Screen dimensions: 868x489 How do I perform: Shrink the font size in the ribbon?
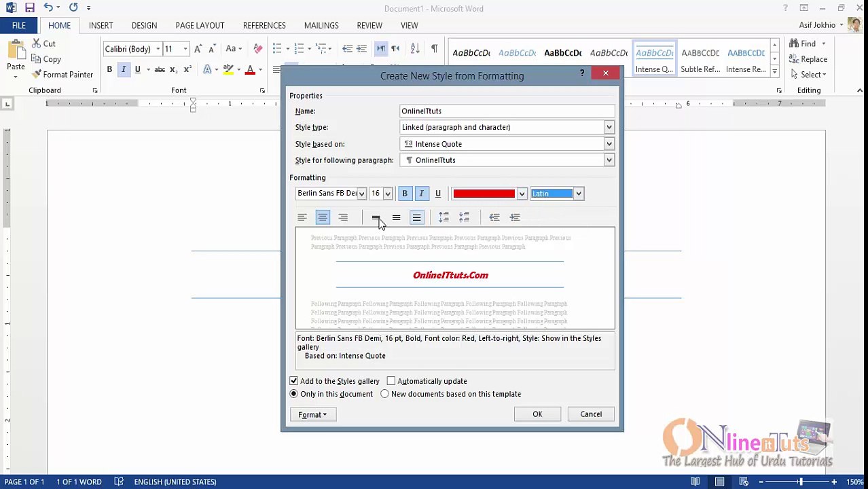pos(212,49)
